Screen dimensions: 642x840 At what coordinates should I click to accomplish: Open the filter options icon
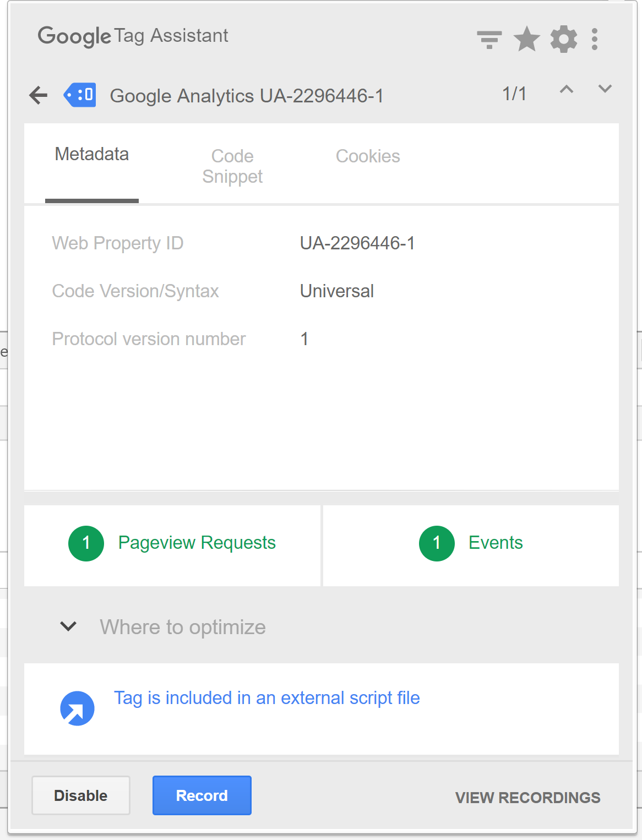click(489, 39)
